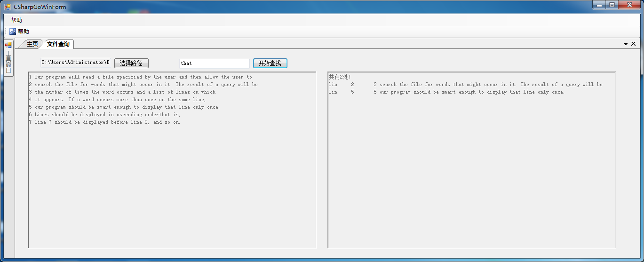Minimize the CSharpGoWinForm window

[599, 5]
